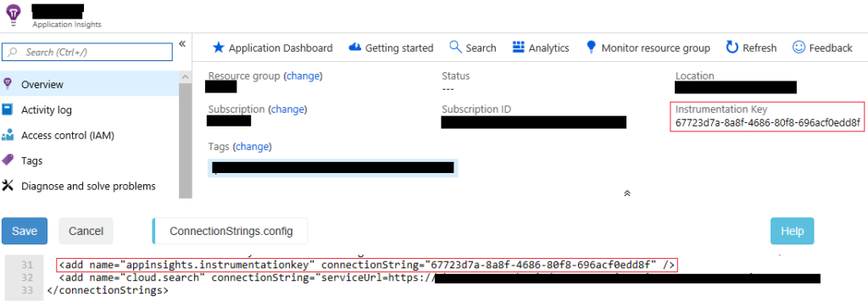Click the Location label

pyautogui.click(x=695, y=76)
